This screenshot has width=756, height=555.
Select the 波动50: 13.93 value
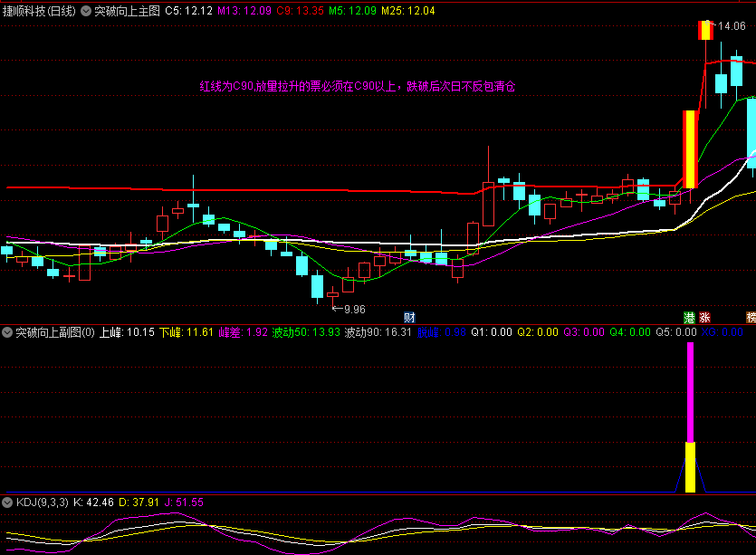(306, 332)
